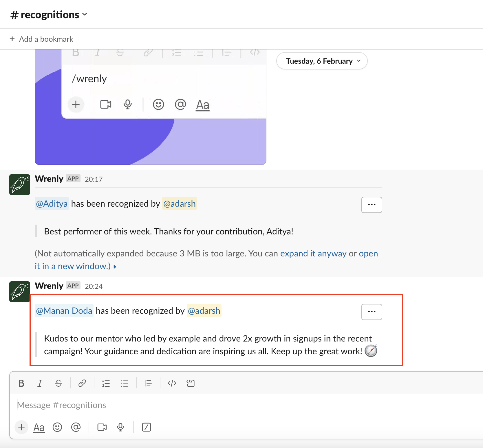Click the APP badge on 20:17 message
Viewport: 483px width, 448px height.
73,179
